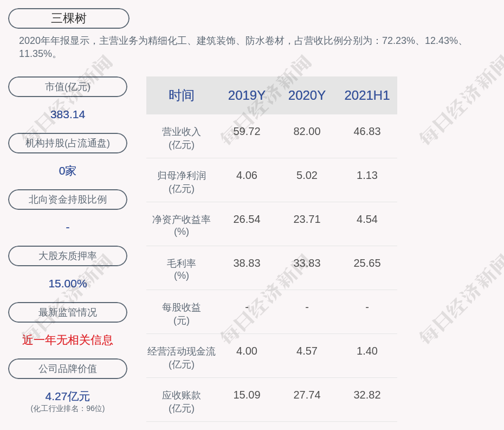
Task: Click the 净资产收益率(%) row label
Action: tap(182, 226)
